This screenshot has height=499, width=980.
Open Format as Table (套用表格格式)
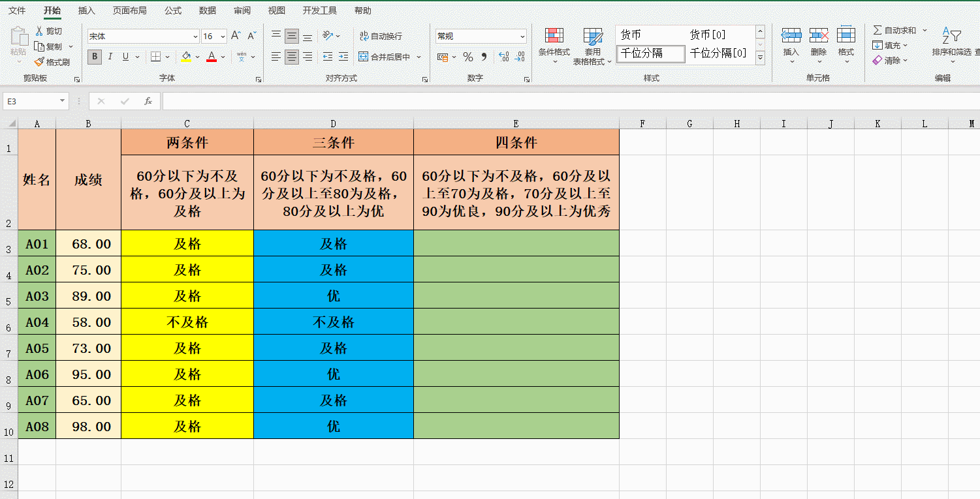pyautogui.click(x=593, y=46)
